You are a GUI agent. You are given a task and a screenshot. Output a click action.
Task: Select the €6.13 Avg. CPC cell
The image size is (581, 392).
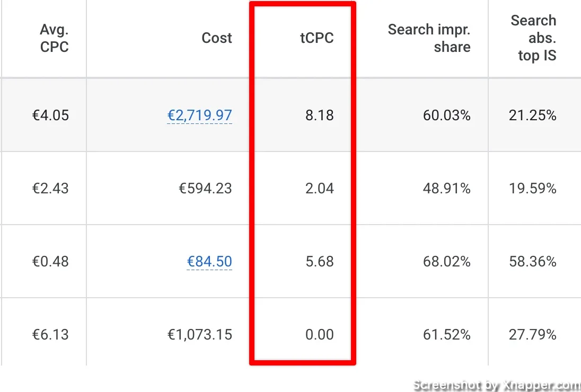(50, 335)
